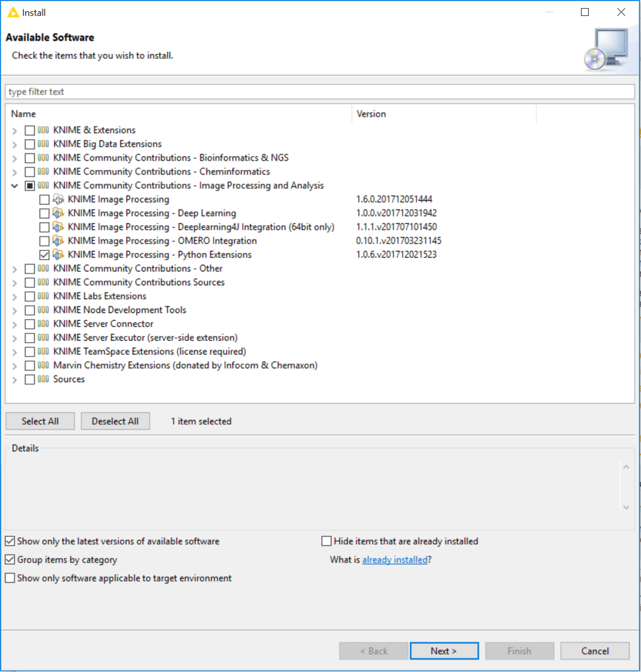Expand the Sources tree node

tap(15, 380)
